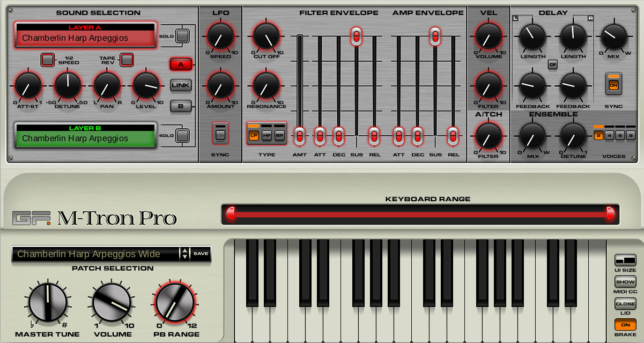The image size is (644, 343).
Task: Click the layer Level knob
Action: 146,86
